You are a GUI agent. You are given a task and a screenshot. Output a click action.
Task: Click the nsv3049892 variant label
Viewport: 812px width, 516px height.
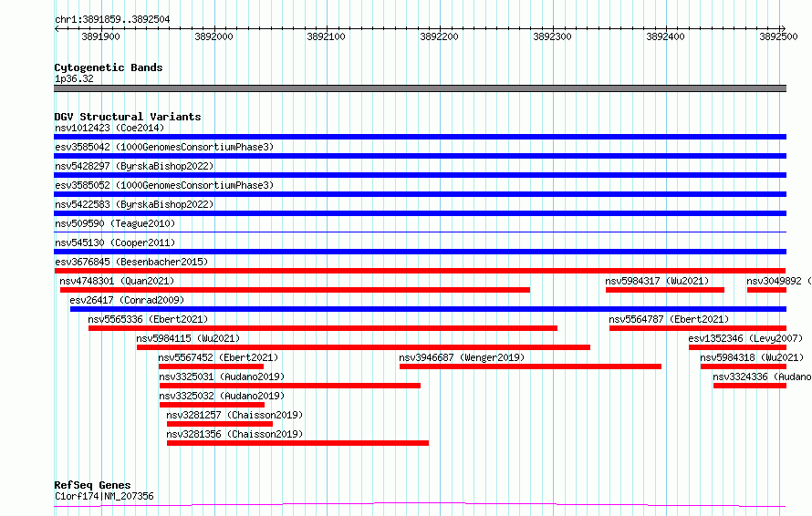coord(779,281)
